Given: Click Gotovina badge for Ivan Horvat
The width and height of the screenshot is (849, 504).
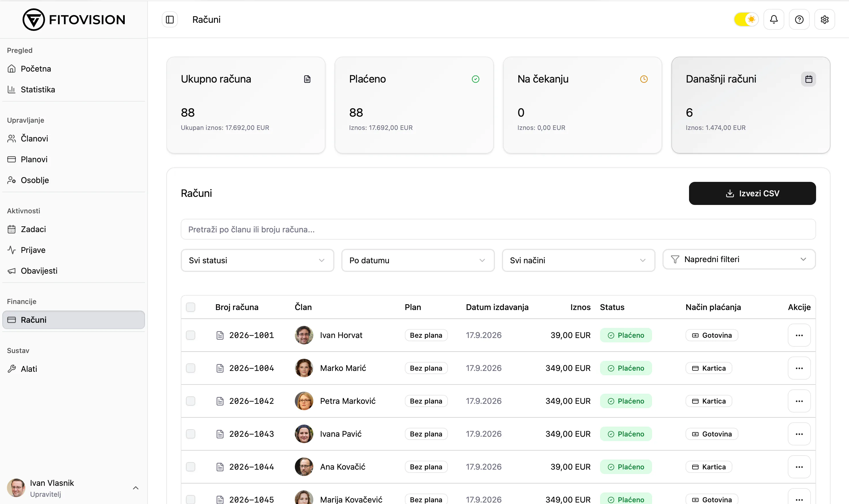Looking at the screenshot, I should 712,335.
